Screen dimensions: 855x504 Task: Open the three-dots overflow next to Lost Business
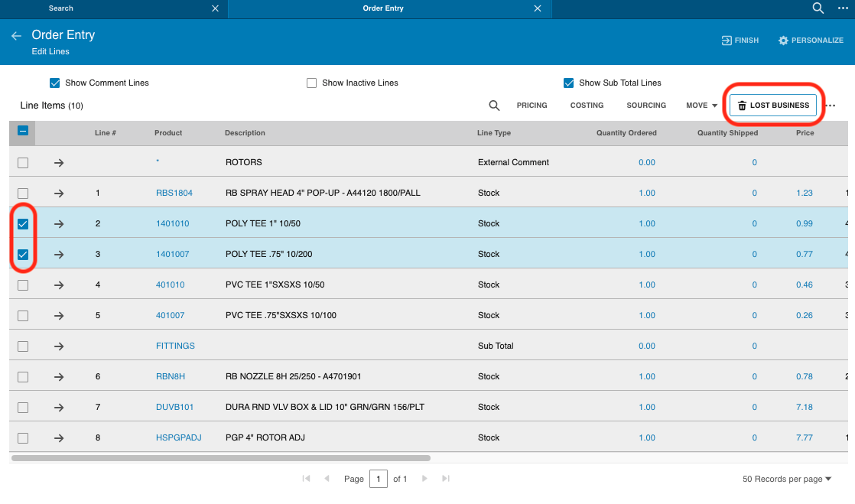coord(831,106)
